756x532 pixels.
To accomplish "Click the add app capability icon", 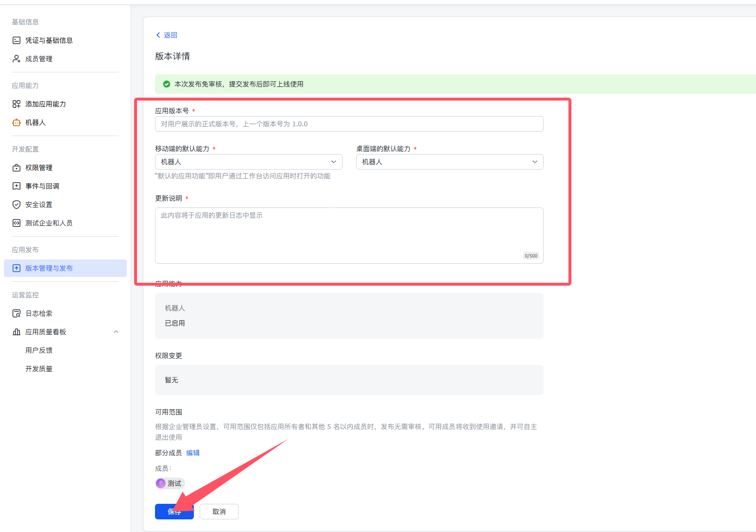I will 17,104.
